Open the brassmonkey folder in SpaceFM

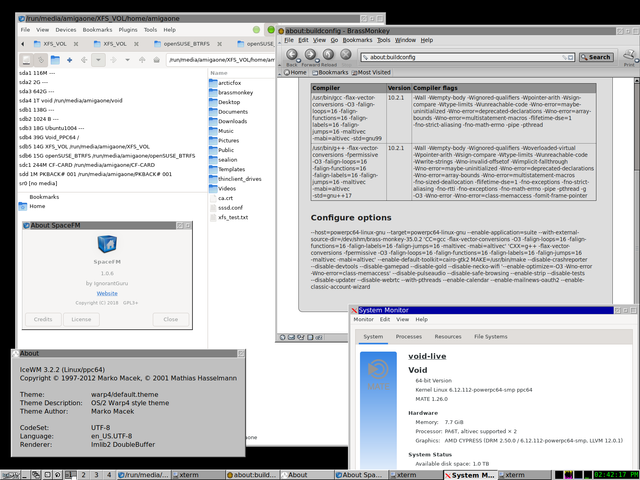[235, 93]
